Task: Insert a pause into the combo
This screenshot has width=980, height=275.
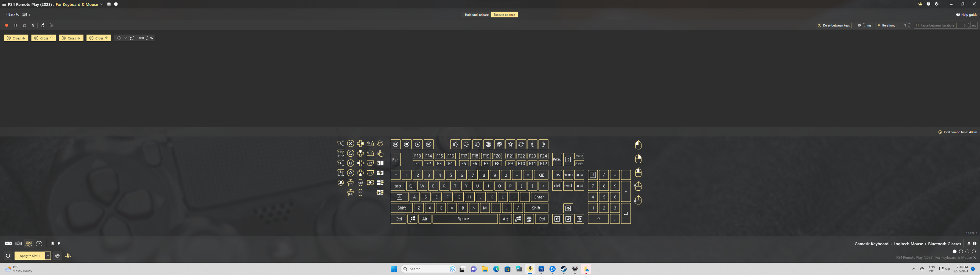Action: (16, 25)
